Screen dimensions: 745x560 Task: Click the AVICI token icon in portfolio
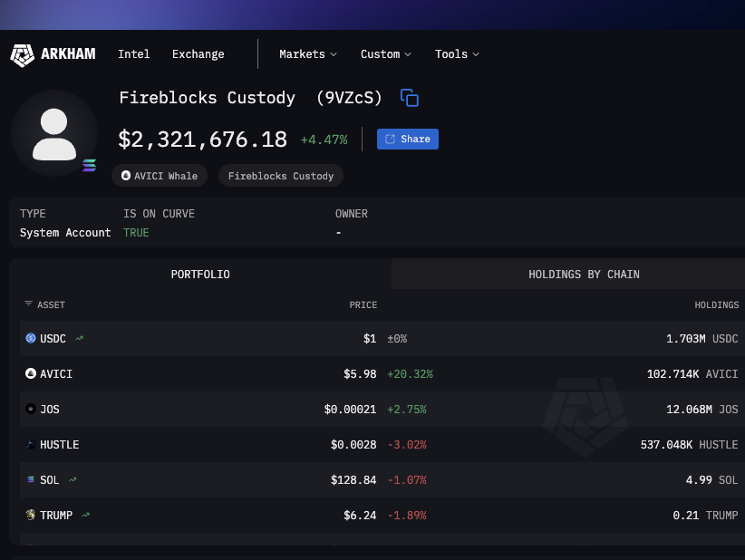pos(31,373)
